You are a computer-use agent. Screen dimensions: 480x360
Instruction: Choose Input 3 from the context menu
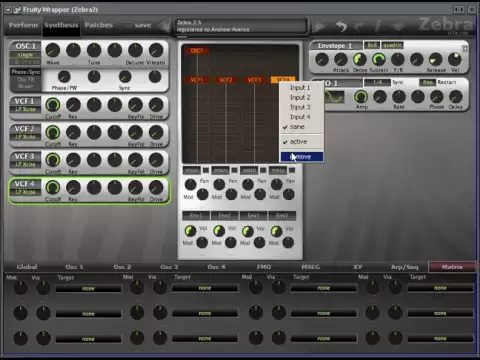click(301, 107)
